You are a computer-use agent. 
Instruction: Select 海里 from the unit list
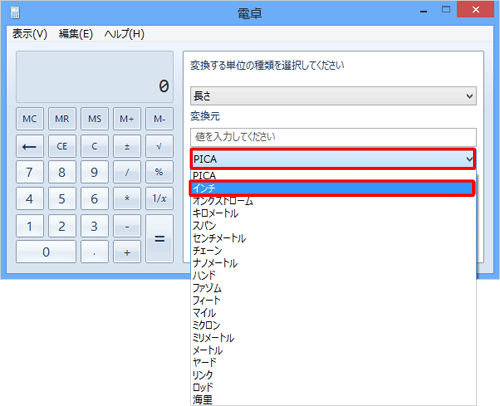(x=333, y=400)
